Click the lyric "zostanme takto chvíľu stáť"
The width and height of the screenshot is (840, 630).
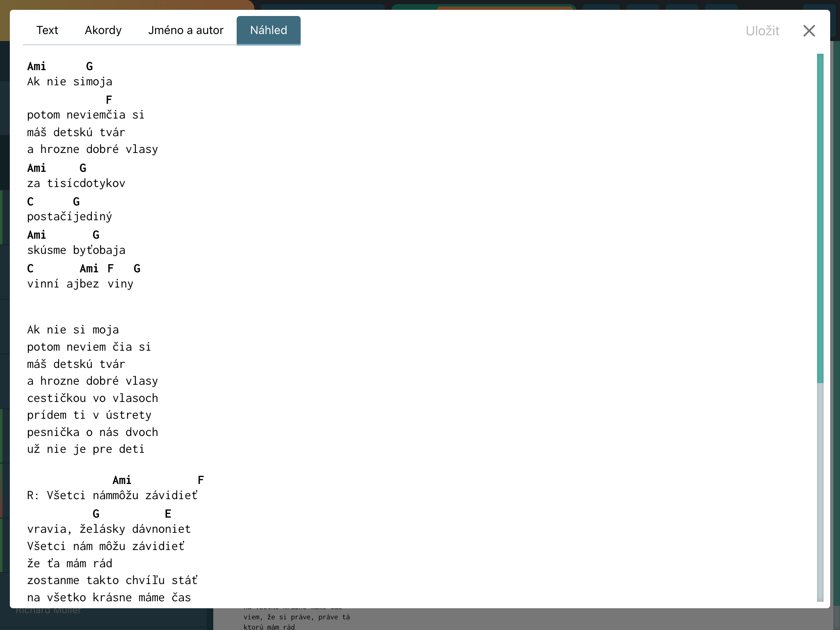(x=112, y=580)
